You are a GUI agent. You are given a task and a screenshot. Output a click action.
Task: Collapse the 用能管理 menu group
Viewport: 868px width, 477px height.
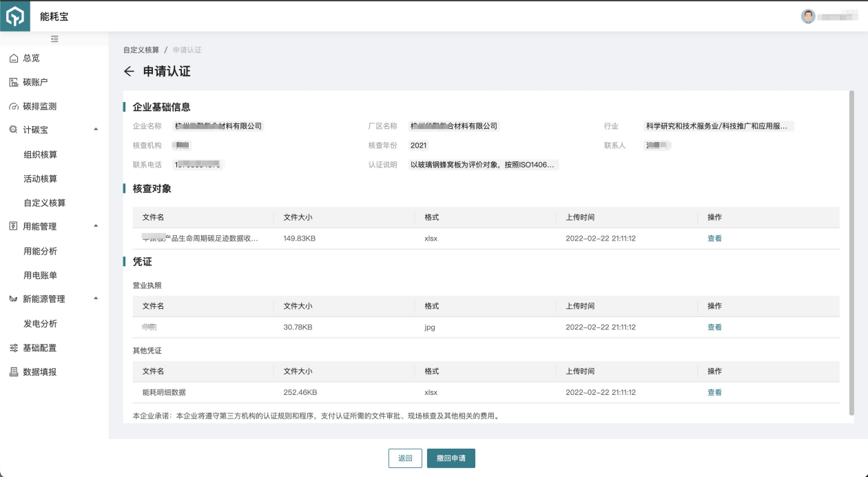click(x=96, y=226)
